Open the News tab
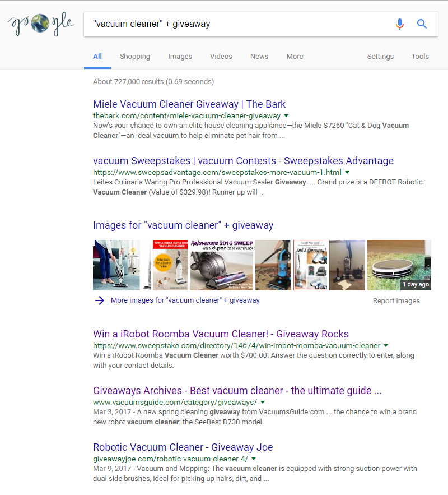Viewport: 448px width, 495px height. (x=259, y=57)
